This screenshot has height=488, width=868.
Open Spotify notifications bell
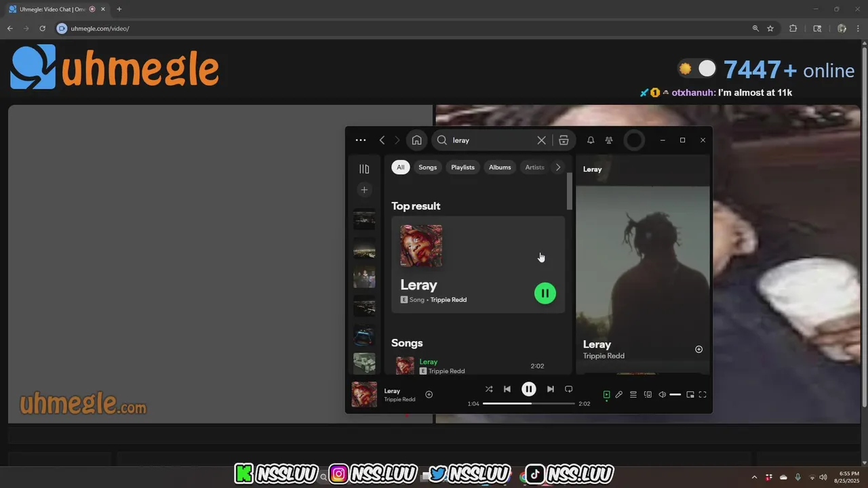click(x=591, y=140)
